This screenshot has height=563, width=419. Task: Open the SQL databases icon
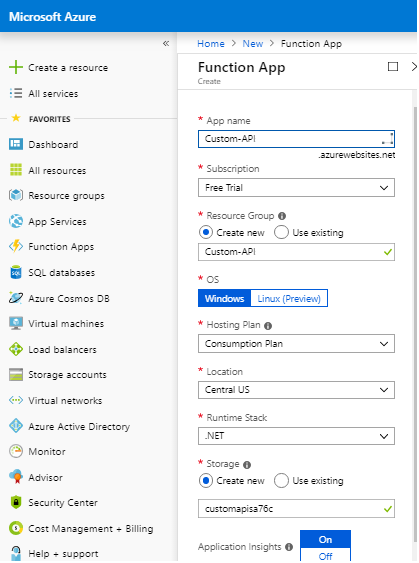pyautogui.click(x=16, y=273)
